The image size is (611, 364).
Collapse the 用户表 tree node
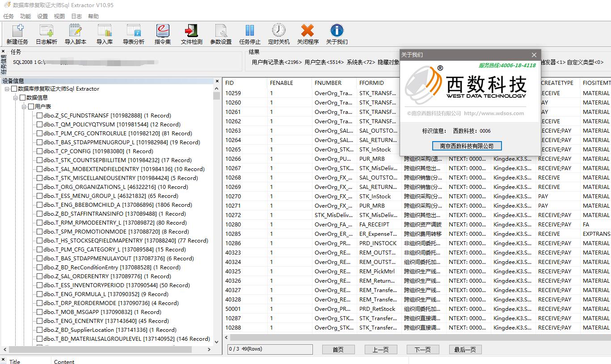click(x=24, y=107)
